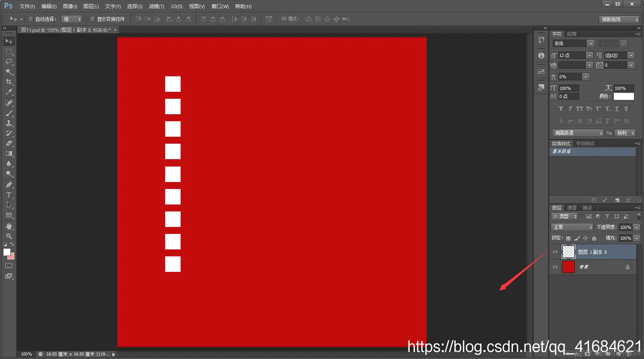Toggle Quick Mask mode icon

(9, 266)
